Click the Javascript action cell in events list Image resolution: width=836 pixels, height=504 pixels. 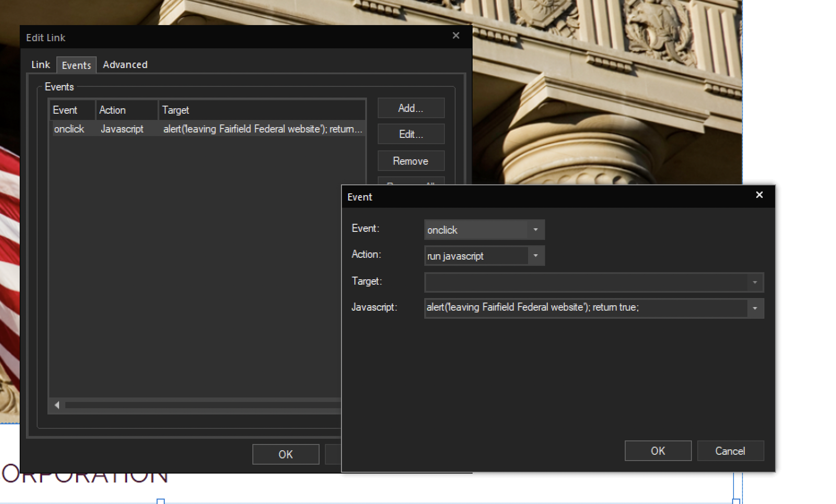tap(122, 129)
